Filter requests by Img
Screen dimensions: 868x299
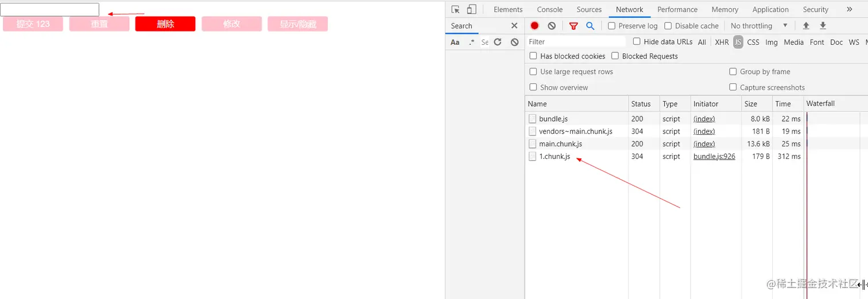772,42
